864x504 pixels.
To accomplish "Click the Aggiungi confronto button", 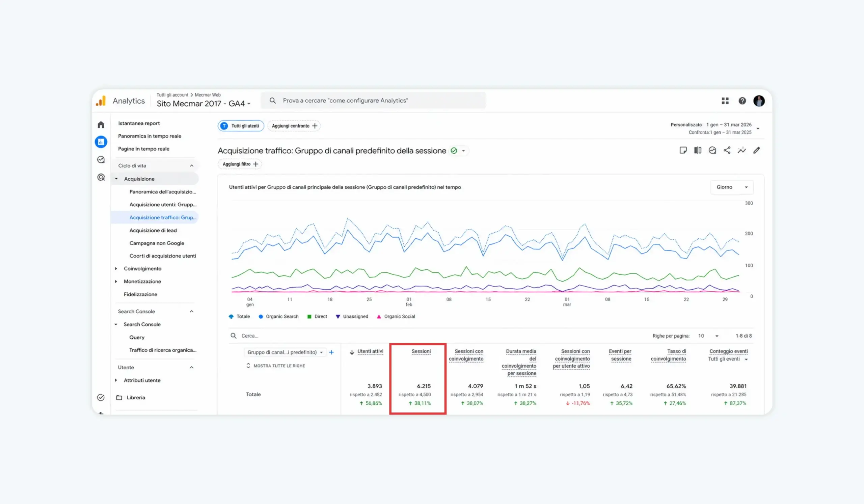I will 294,126.
